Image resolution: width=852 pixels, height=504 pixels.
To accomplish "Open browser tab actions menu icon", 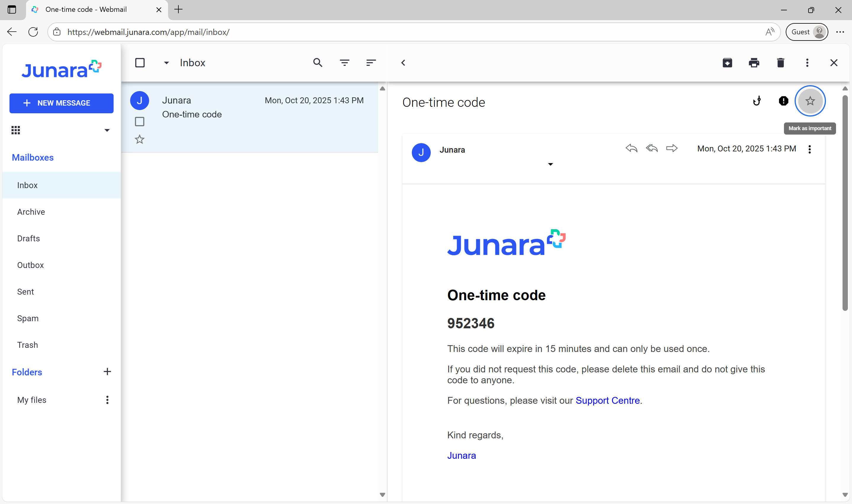I will click(x=12, y=9).
